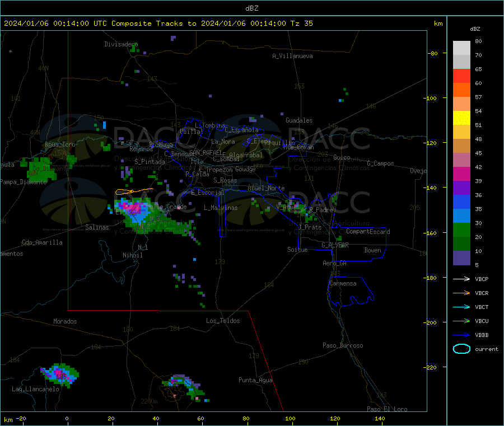The image size is (504, 426).
Task: Click the 'current' legend text
Action: pyautogui.click(x=487, y=349)
